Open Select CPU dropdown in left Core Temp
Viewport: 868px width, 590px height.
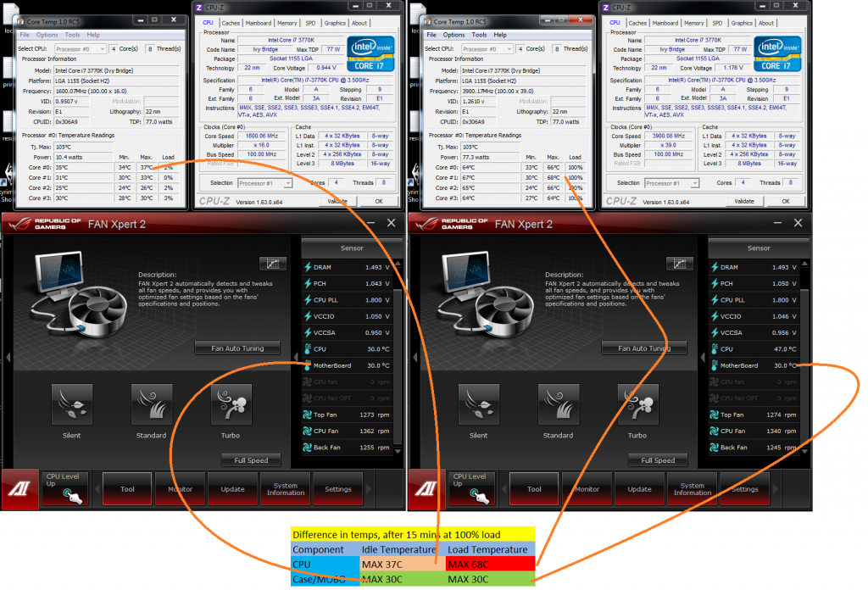(81, 48)
